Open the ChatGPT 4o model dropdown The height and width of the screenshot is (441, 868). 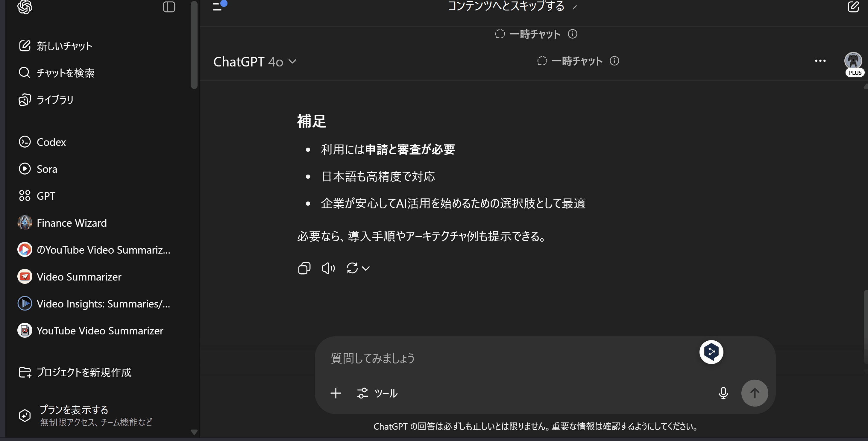255,62
